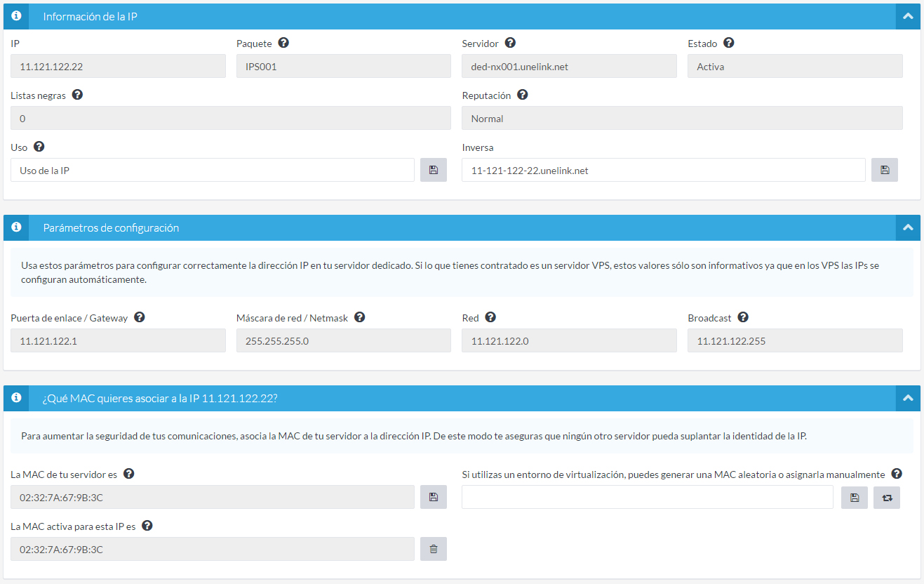Viewport: 924px width, 584px height.
Task: View help for Puerta de enlace / Gateway
Action: click(139, 317)
